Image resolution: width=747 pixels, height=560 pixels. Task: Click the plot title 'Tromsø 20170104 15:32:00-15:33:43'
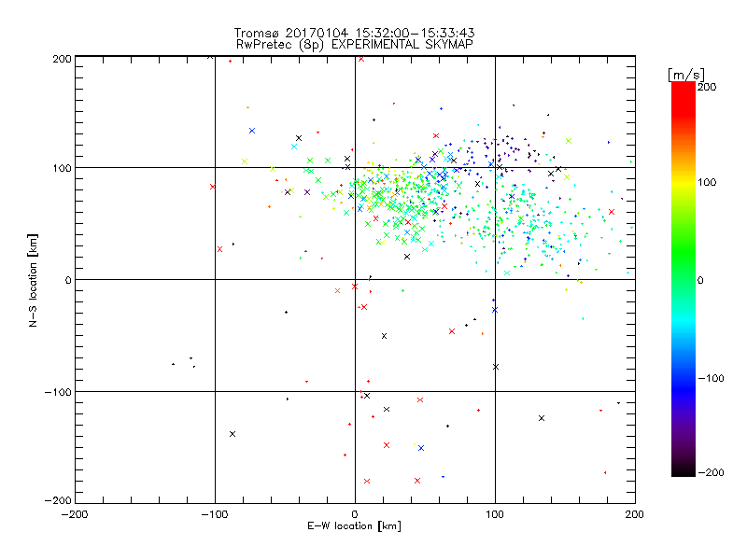point(354,33)
